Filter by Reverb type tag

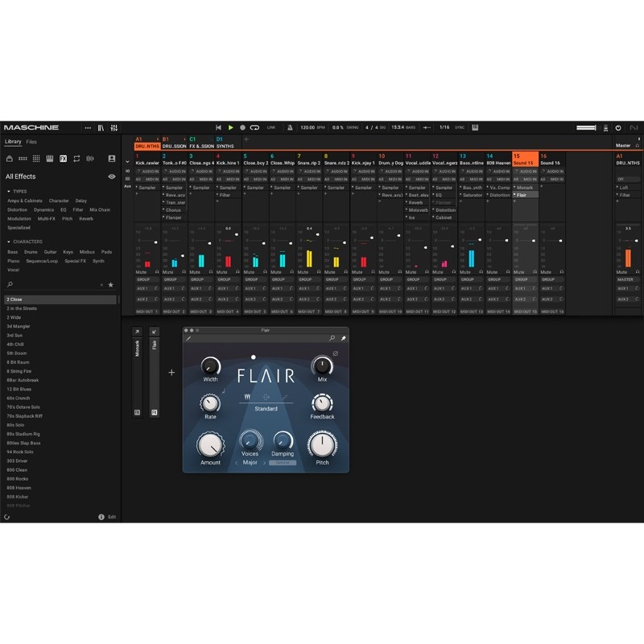pyautogui.click(x=86, y=218)
